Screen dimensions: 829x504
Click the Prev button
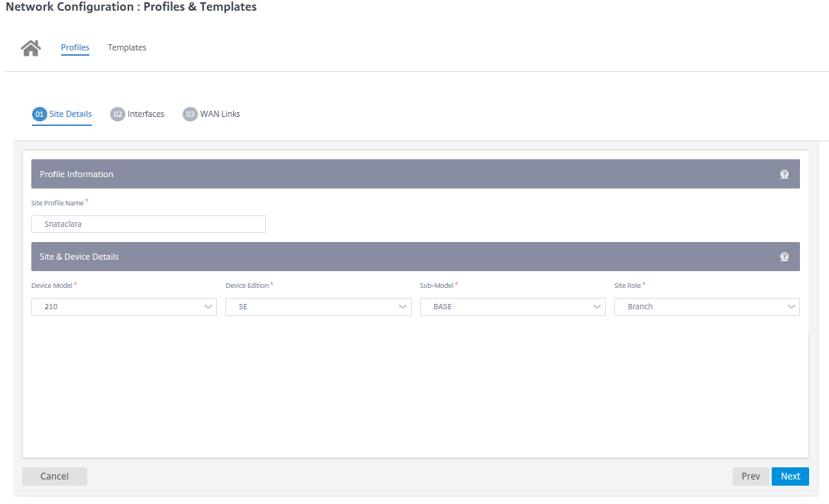(x=751, y=477)
